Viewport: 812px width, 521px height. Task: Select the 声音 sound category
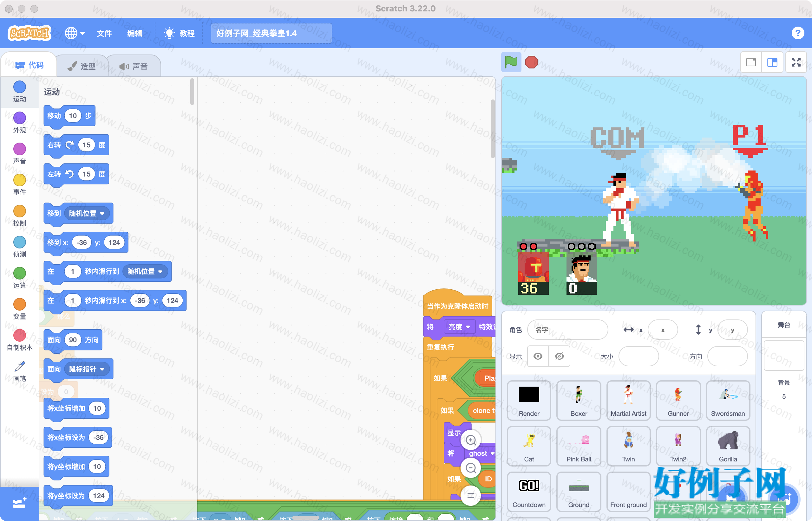19,154
